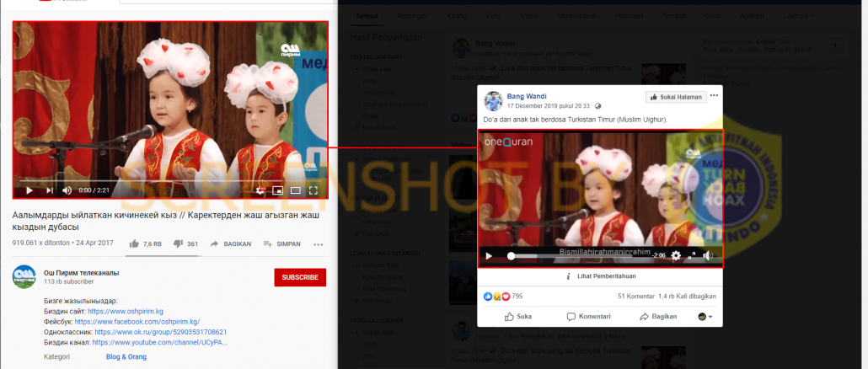
Task: Expand Facebook video to fullscreen
Action: [692, 255]
